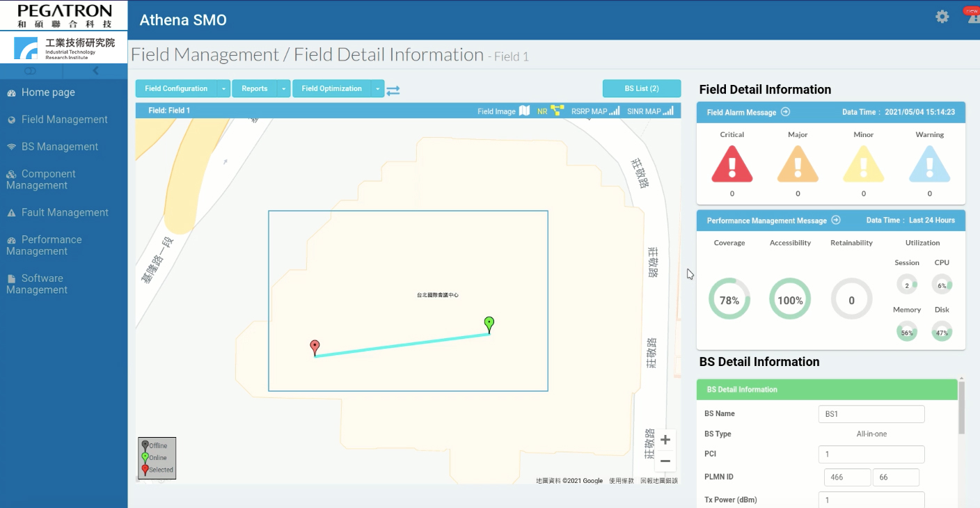
Task: Go to BS Management in sidebar
Action: (59, 147)
